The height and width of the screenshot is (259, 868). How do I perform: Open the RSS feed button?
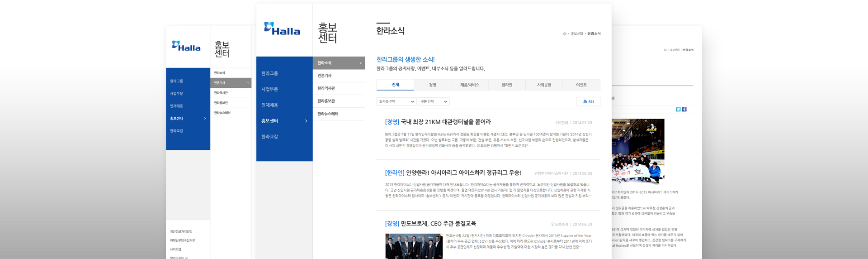click(589, 101)
